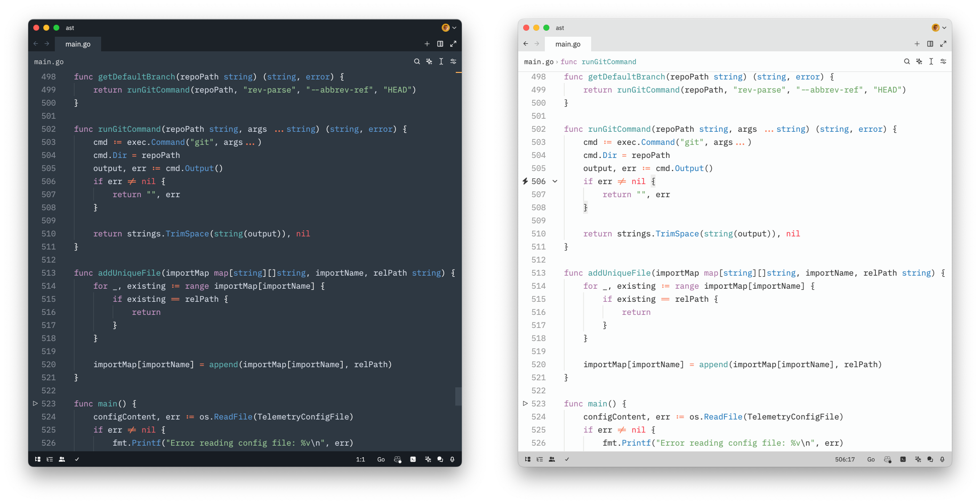Click diagnostics checkmark in dark window
This screenshot has height=504, width=980.
(77, 459)
